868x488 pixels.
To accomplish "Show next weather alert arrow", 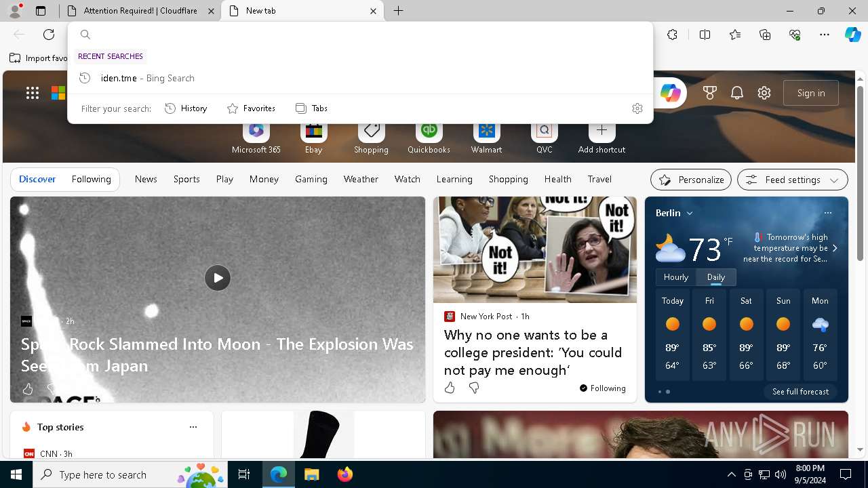I will [835, 248].
